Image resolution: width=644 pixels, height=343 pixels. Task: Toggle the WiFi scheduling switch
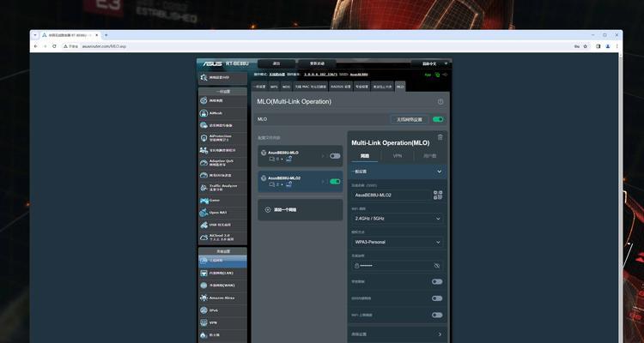click(437, 315)
